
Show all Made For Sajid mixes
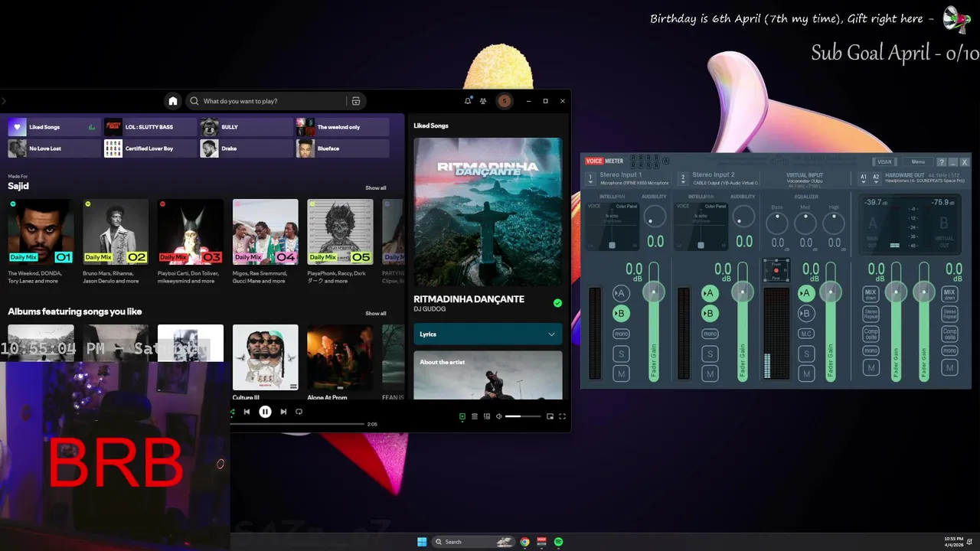tap(375, 187)
